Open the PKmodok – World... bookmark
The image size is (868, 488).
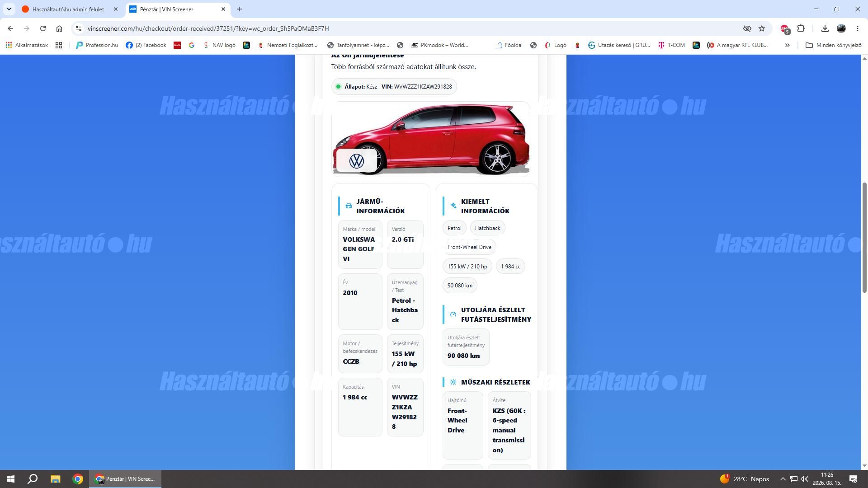(x=439, y=45)
